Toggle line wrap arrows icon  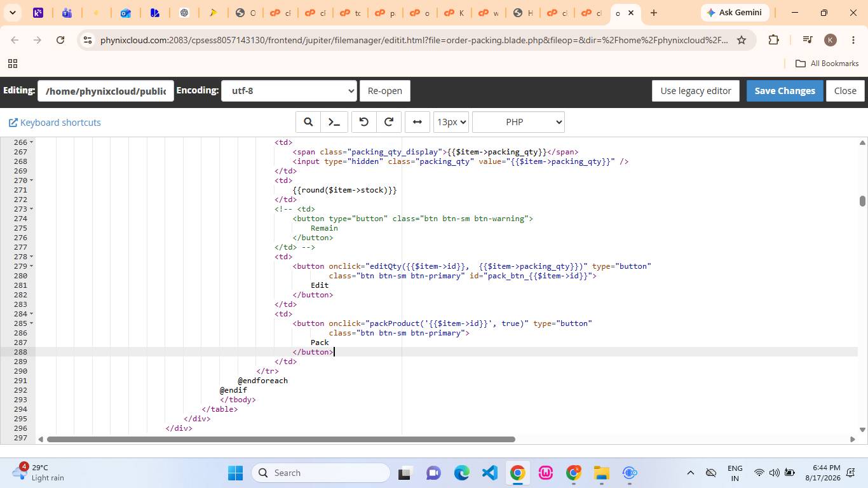coord(417,122)
